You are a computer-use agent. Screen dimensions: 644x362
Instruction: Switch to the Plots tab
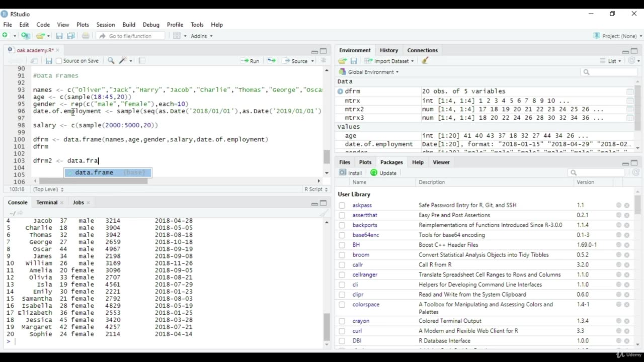[365, 162]
